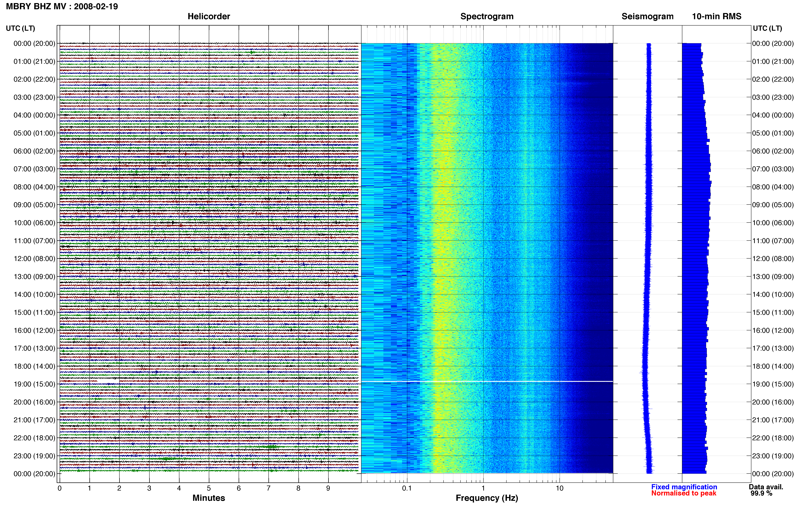Click right time label 14:00 (10:00)

coord(773,294)
